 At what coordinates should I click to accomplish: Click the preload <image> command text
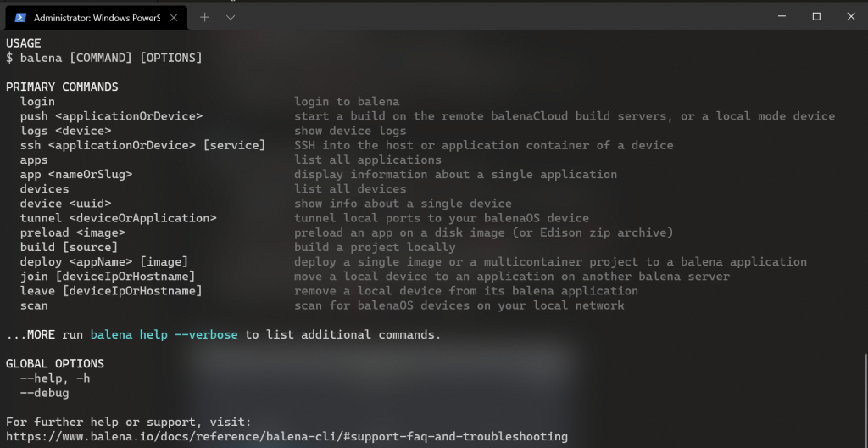(73, 232)
